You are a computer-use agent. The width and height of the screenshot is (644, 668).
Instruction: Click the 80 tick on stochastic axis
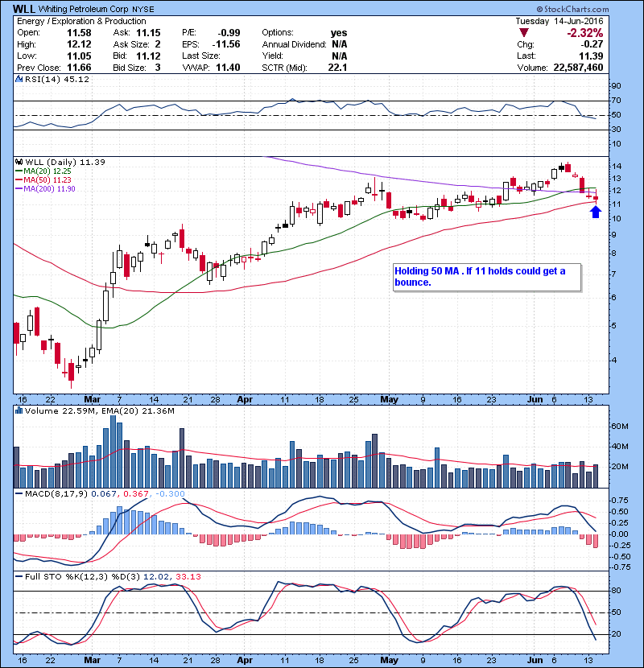(x=617, y=591)
